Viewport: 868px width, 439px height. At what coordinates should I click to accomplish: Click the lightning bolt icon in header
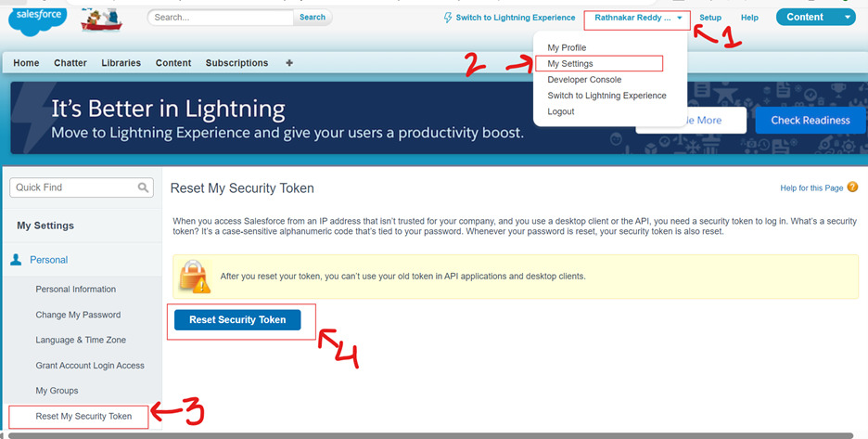pyautogui.click(x=449, y=18)
